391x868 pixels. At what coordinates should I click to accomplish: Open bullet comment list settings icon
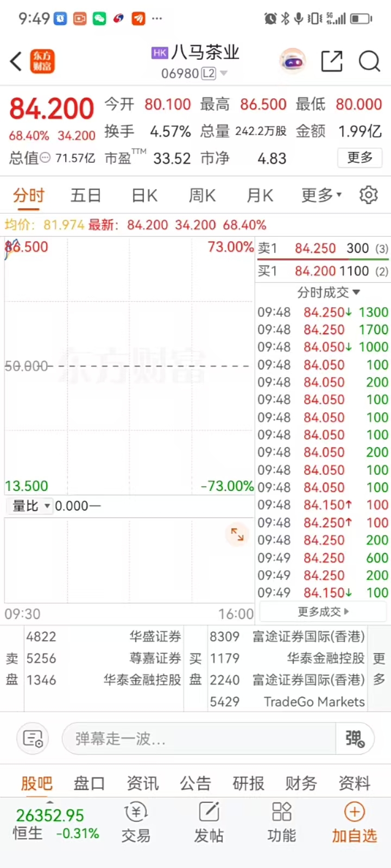coord(33,738)
